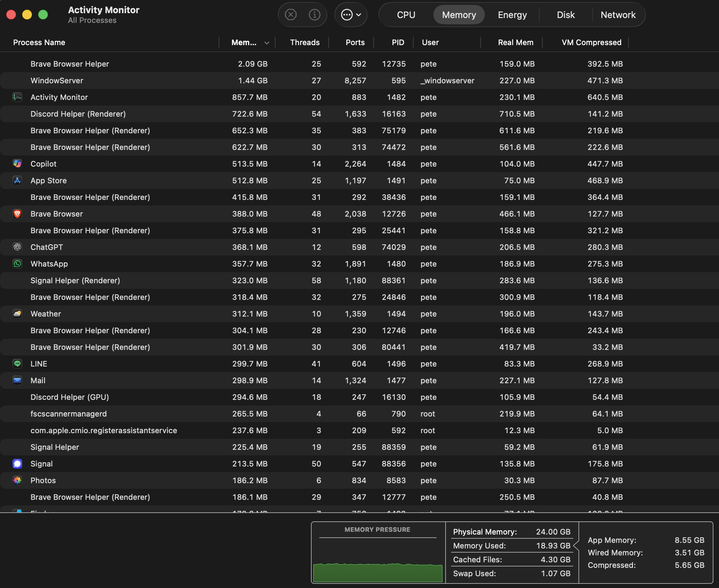719x588 pixels.
Task: Select the Signal Helper (Renderer) row
Action: coord(359,280)
